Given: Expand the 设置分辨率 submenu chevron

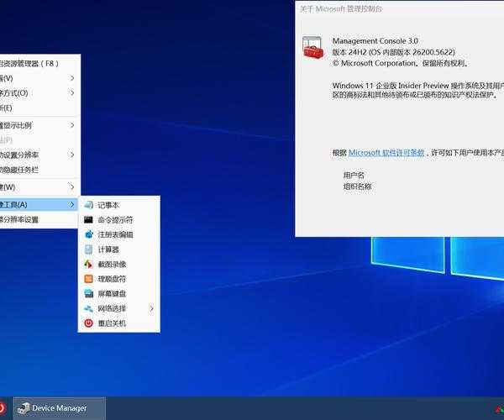Looking at the screenshot, I should tap(72, 155).
